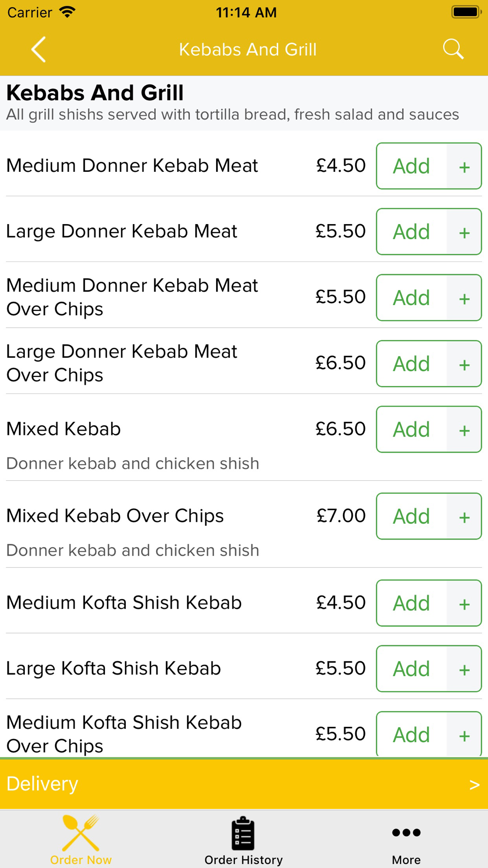Tap plus stepper for Mixed Kebab Over Chips
The height and width of the screenshot is (868, 488).
click(x=464, y=517)
